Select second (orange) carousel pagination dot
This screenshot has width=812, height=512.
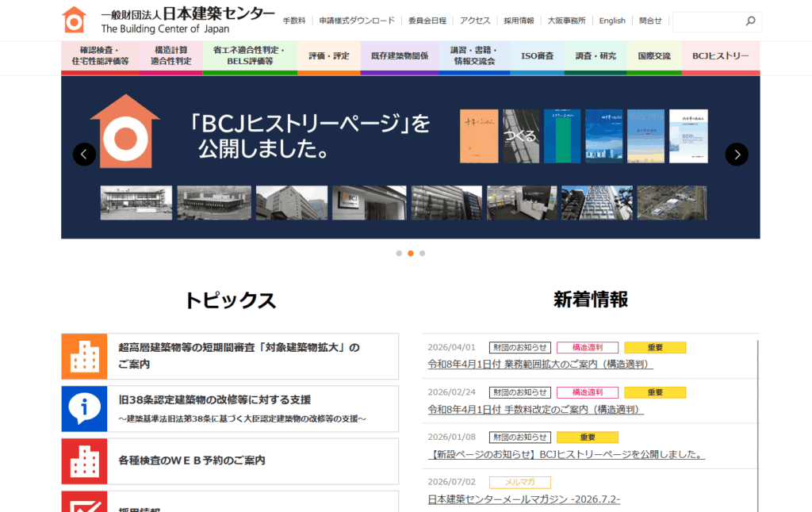(411, 254)
